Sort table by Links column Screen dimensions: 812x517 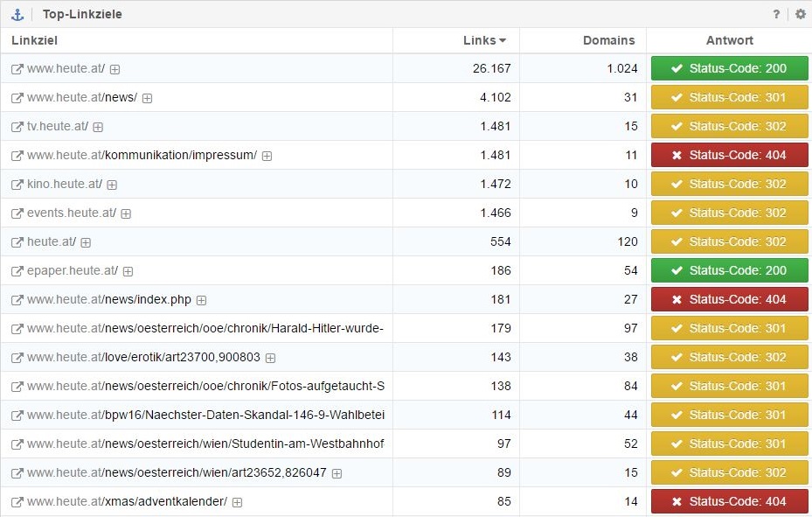[x=484, y=40]
